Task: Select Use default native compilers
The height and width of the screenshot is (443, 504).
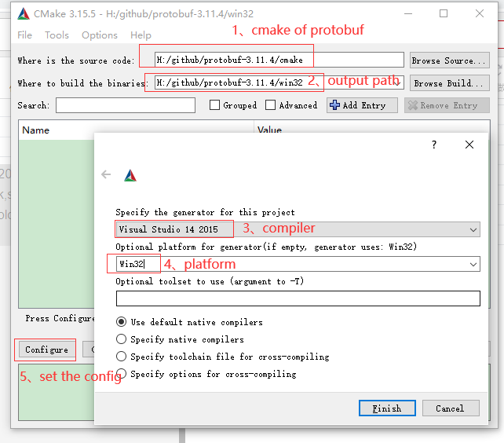Action: (121, 322)
